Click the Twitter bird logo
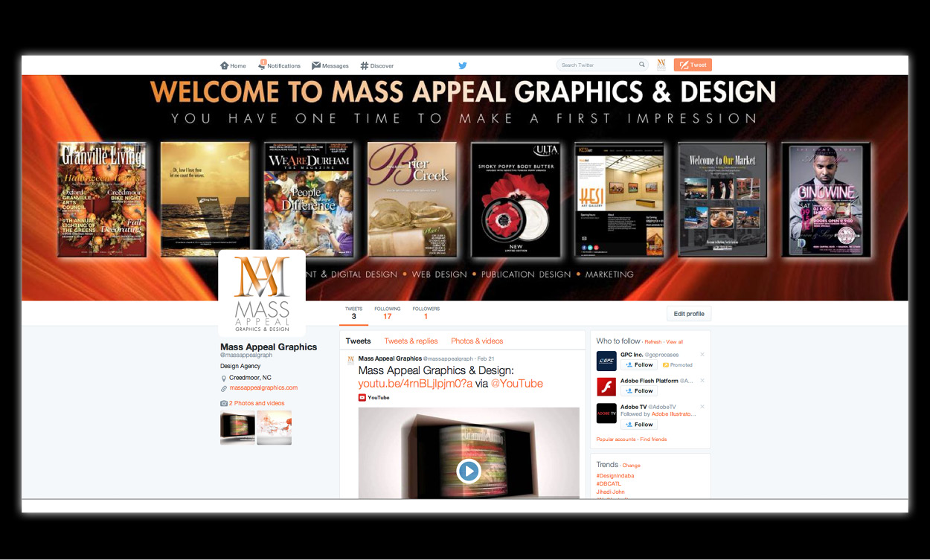The image size is (930, 560). point(463,65)
